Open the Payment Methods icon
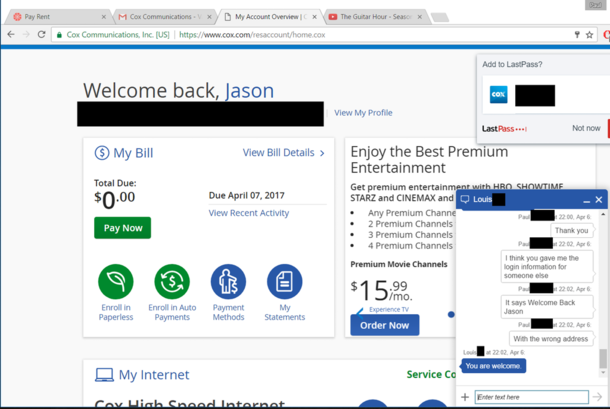Screen dimensions: 610x409 pos(228,281)
